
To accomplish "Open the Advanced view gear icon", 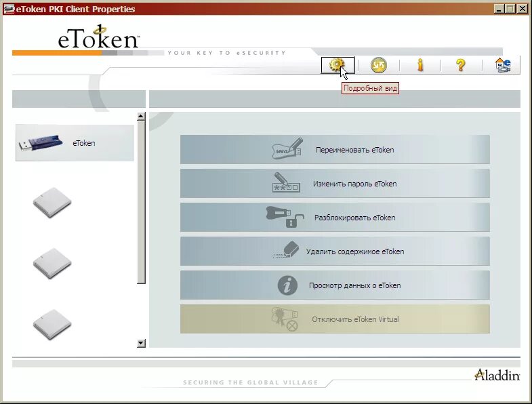I will 337,65.
